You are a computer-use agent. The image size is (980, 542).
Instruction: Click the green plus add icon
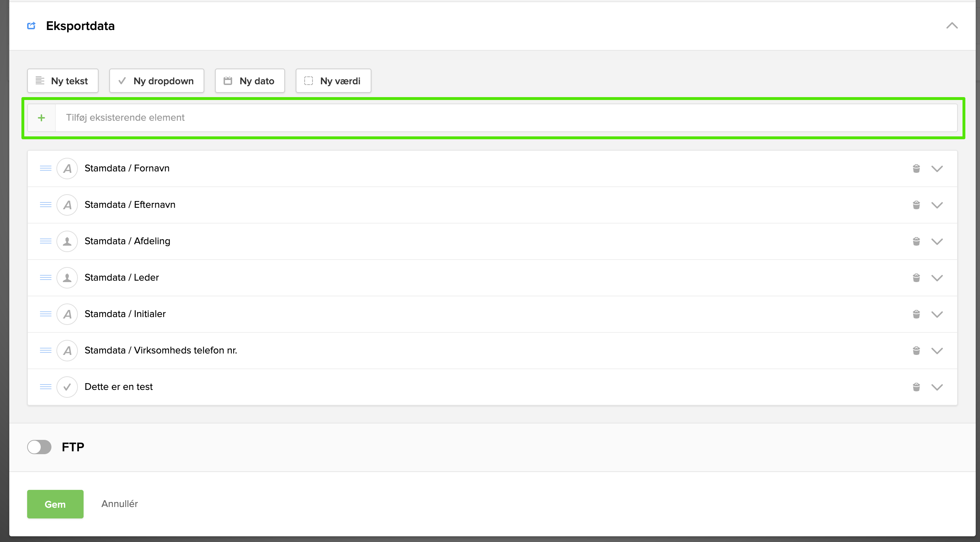41,118
